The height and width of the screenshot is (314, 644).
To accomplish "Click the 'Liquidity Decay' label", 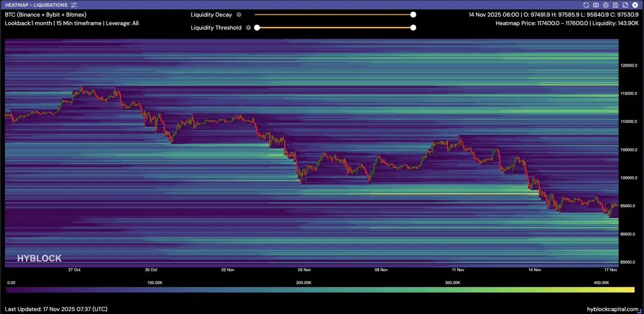I will tap(211, 15).
